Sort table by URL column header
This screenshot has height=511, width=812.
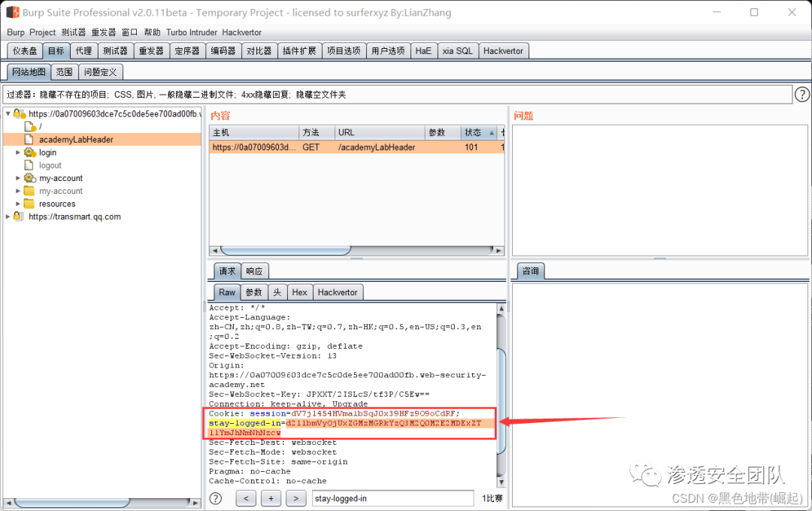380,132
